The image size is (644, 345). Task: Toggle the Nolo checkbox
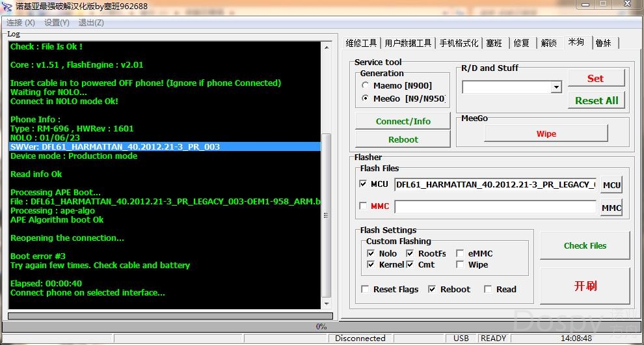coord(371,253)
